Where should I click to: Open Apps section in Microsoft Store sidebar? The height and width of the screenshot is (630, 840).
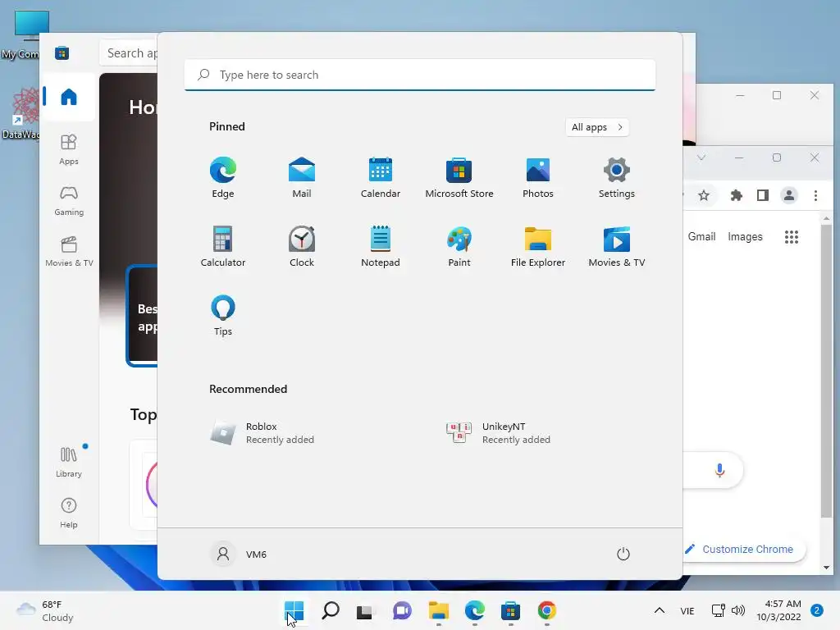(69, 149)
